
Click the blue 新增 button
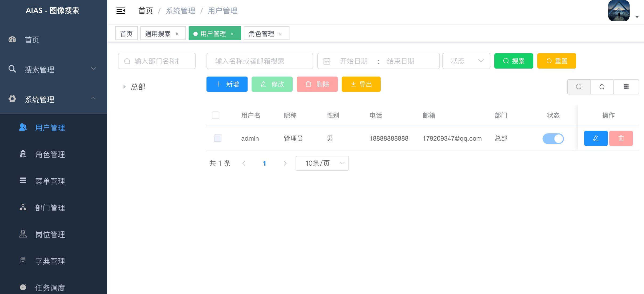227,84
